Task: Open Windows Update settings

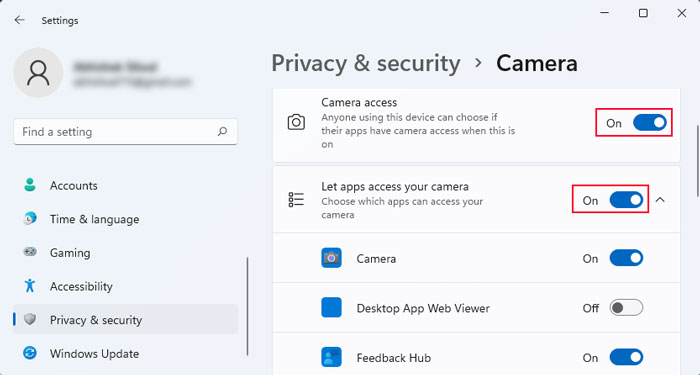Action: coord(125,354)
